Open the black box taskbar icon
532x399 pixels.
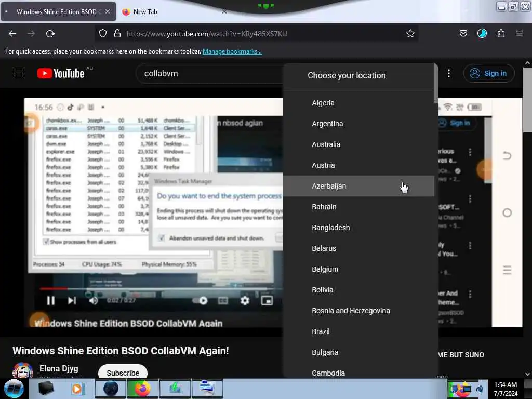pyautogui.click(x=46, y=389)
